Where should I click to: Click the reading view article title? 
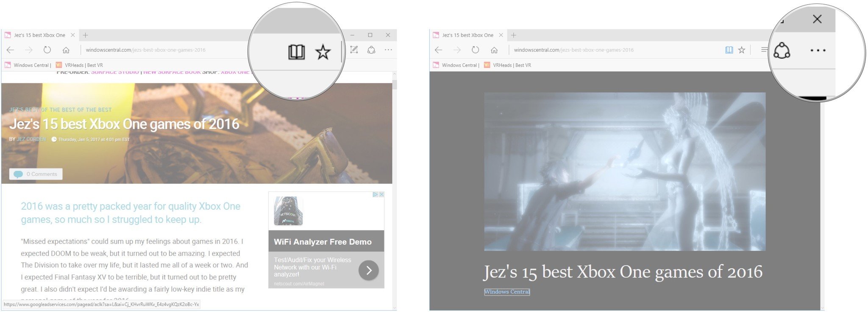click(623, 272)
